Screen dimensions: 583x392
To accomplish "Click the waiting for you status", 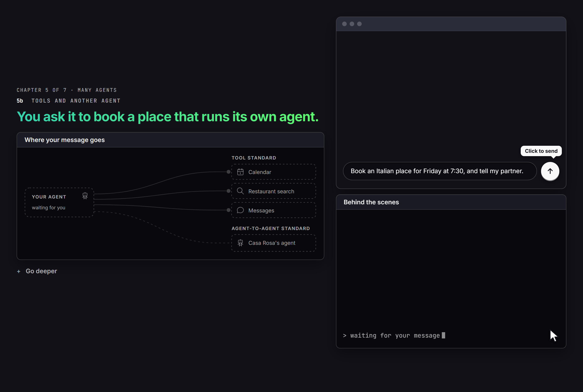I will (49, 207).
